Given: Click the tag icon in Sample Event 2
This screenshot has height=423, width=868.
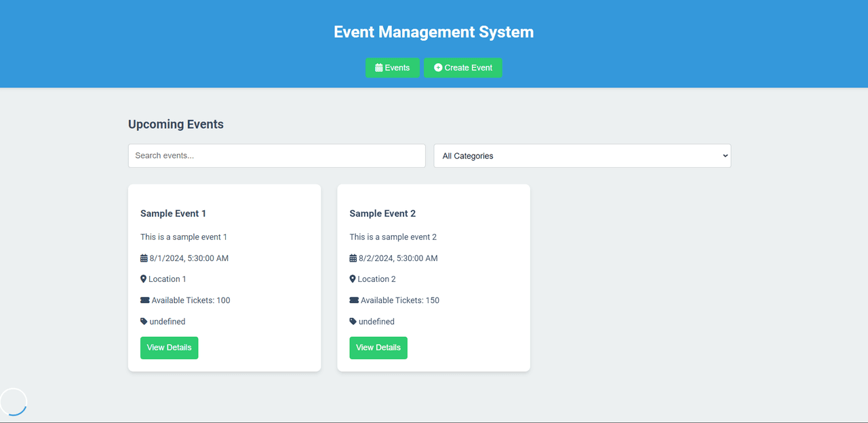Looking at the screenshot, I should [353, 321].
